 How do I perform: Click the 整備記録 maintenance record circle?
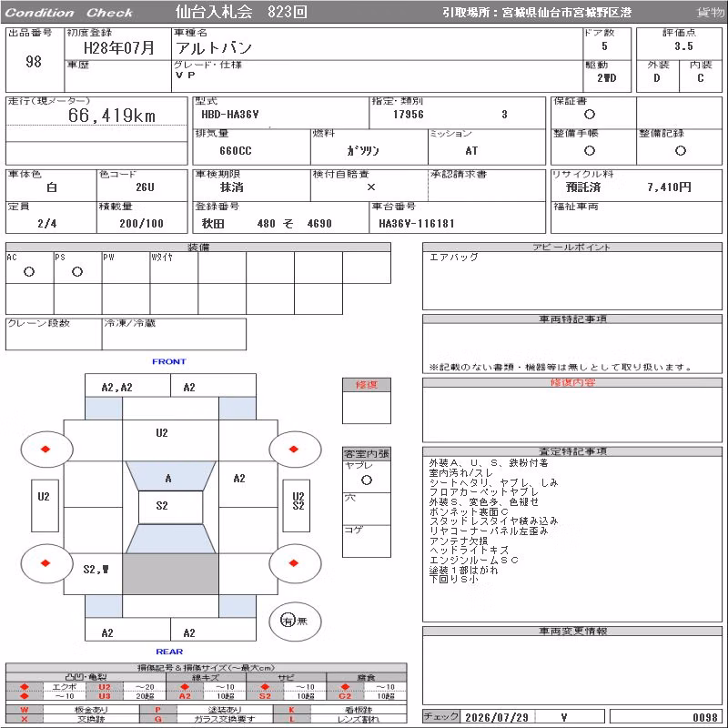point(681,150)
